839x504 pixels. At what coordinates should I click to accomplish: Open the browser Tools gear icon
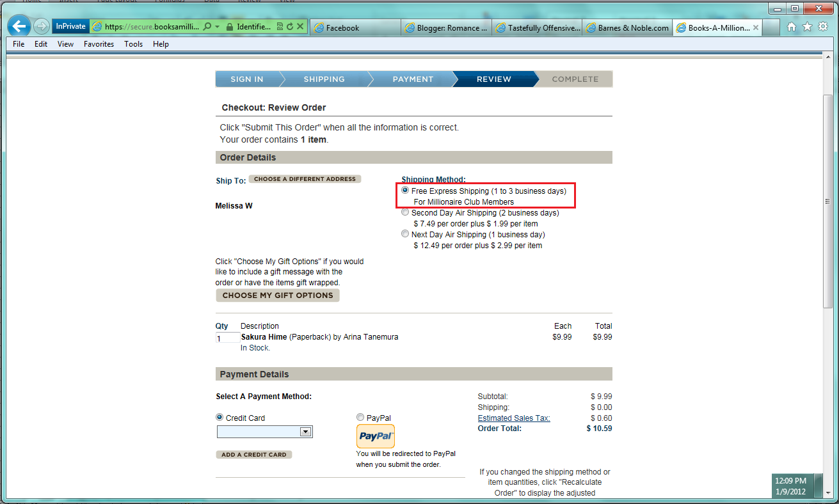pyautogui.click(x=823, y=27)
